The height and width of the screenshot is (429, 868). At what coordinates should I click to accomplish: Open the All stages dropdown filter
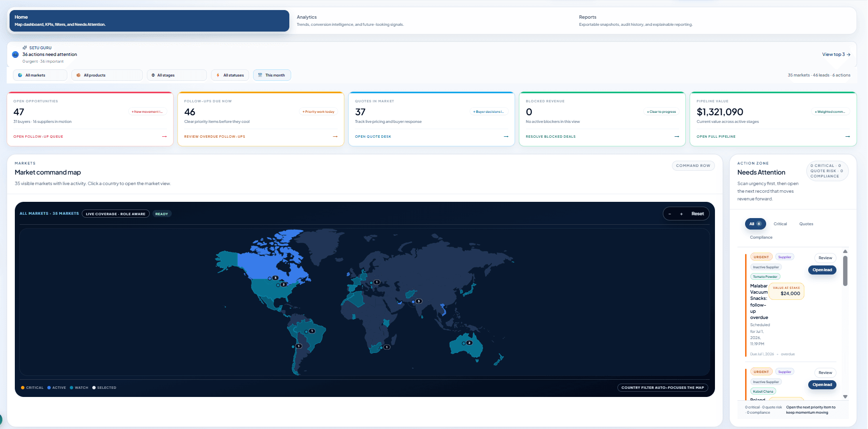(176, 75)
